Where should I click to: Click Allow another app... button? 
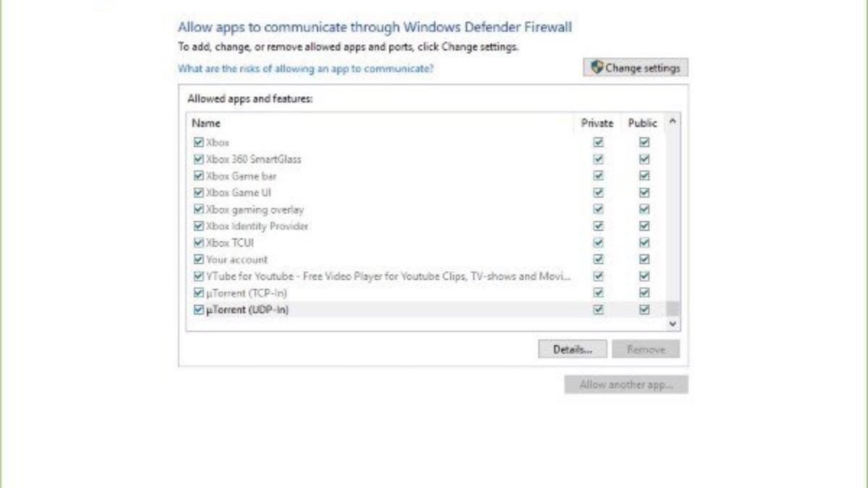point(626,385)
